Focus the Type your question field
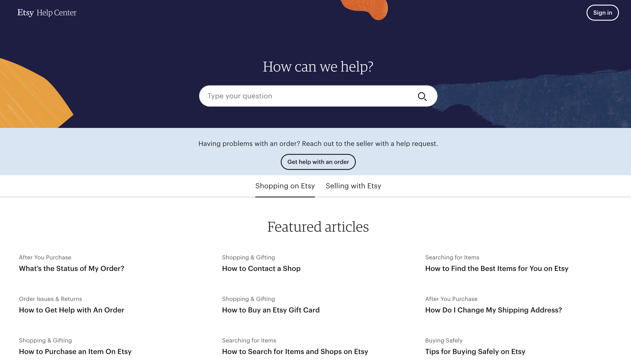This screenshot has height=364, width=631. coord(308,96)
